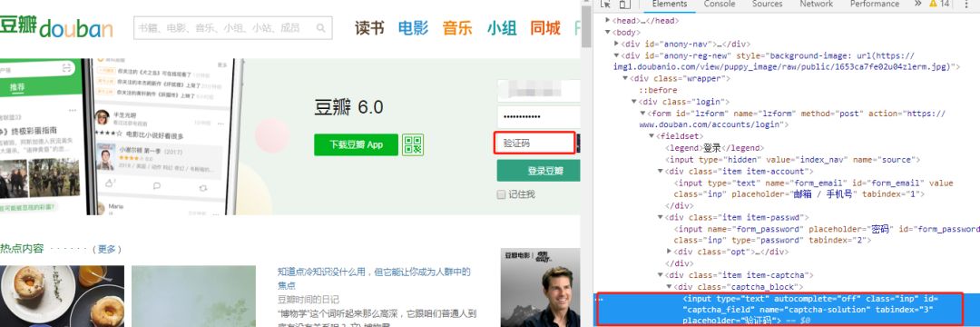Open the donut photo thumbnail
Viewport: 980px width, 327px height.
tap(62, 296)
